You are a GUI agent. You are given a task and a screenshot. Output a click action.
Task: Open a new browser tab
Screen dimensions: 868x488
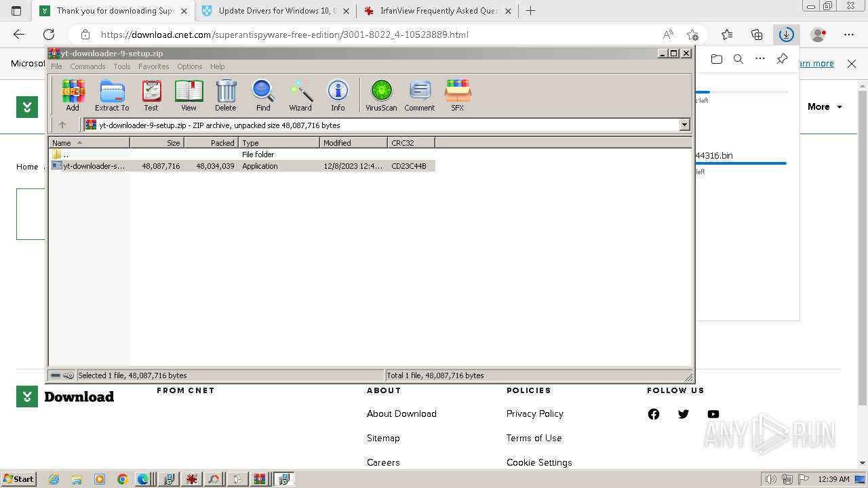[x=531, y=11]
